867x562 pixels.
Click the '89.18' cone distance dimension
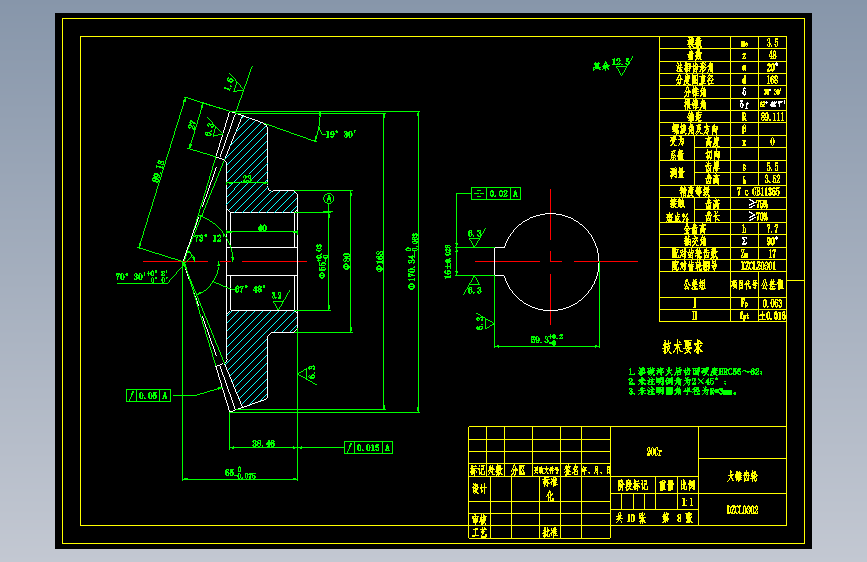pyautogui.click(x=158, y=171)
